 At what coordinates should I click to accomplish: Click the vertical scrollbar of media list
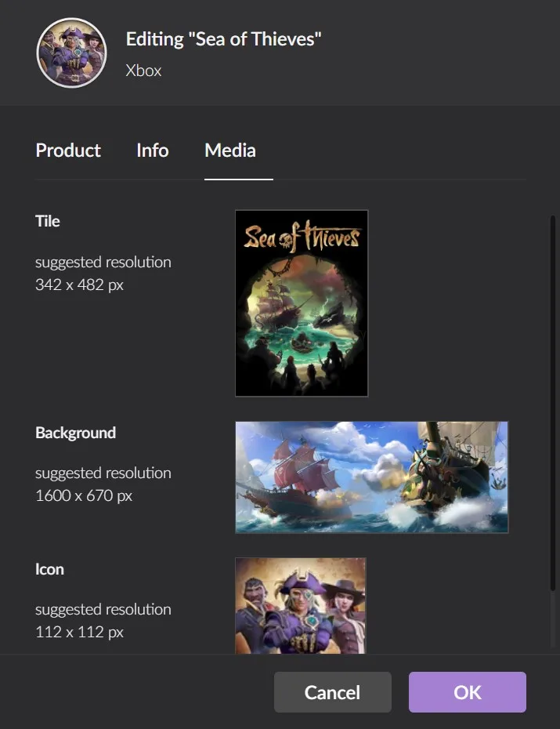[x=553, y=403]
